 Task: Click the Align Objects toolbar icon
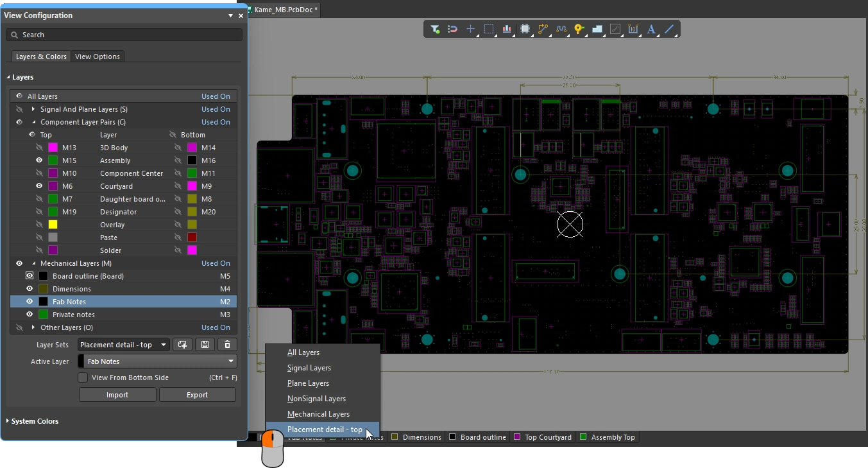tap(507, 29)
